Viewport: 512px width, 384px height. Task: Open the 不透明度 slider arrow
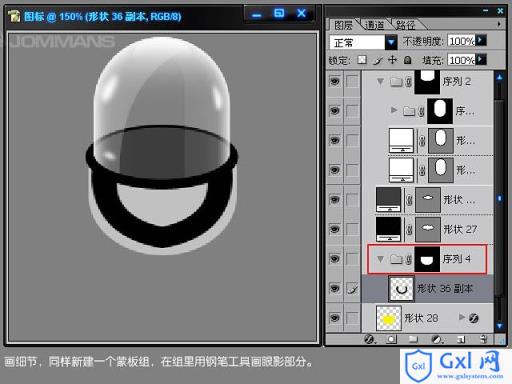(x=481, y=41)
